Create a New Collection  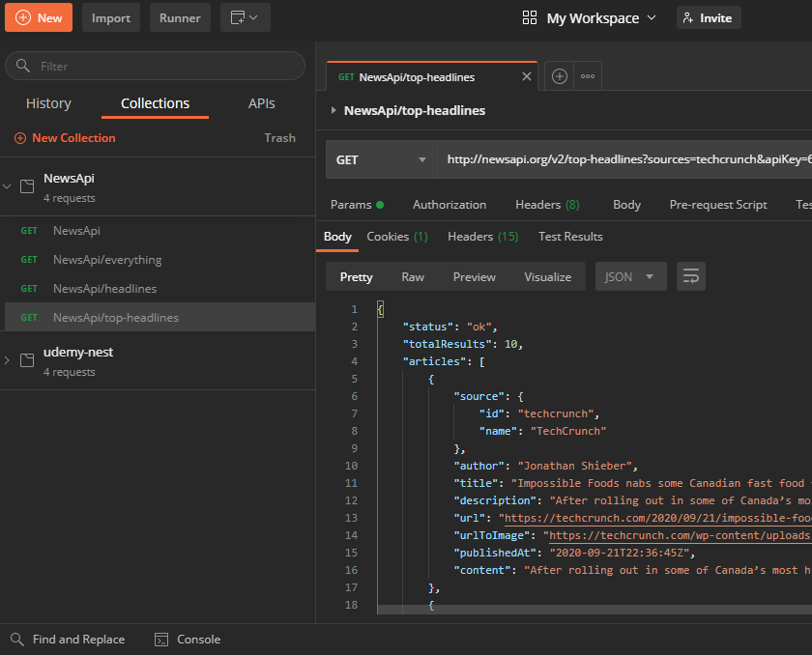tap(65, 137)
